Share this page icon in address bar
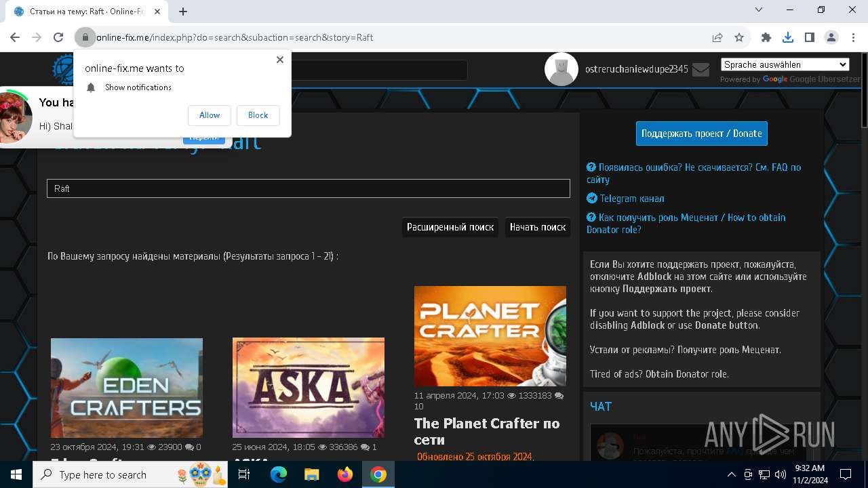This screenshot has height=488, width=868. (717, 37)
